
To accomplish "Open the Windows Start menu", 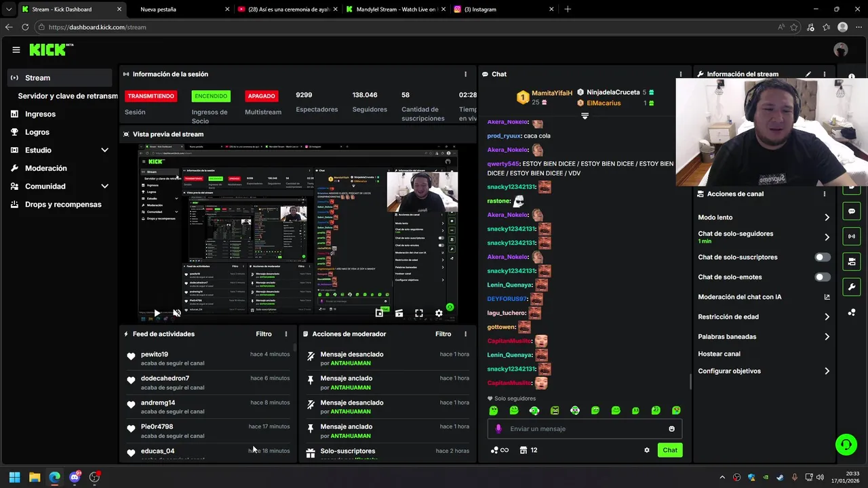I will (15, 477).
